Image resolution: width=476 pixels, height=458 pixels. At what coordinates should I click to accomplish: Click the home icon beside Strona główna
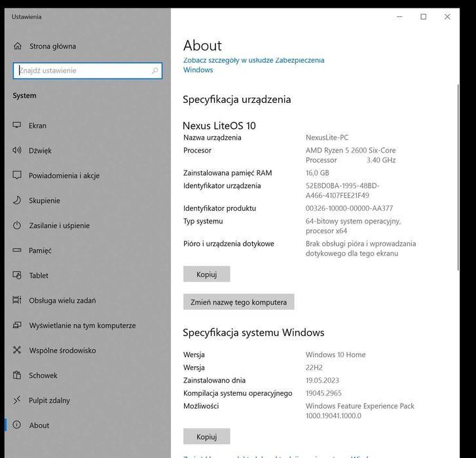tap(18, 46)
